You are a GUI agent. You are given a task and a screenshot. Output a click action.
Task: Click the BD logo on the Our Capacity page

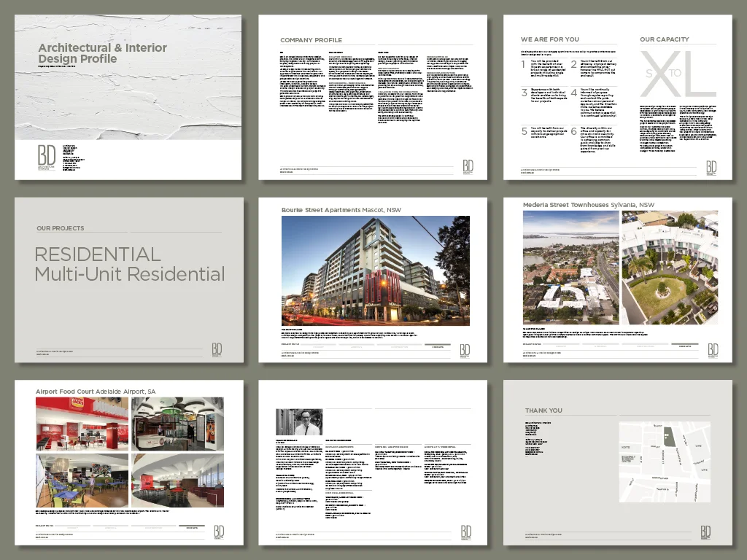[711, 167]
